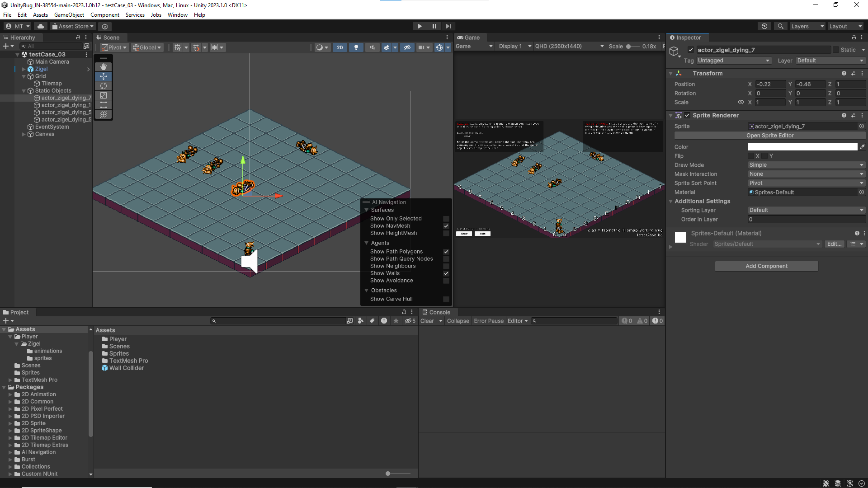Select the Rect transform tool
The width and height of the screenshot is (868, 488).
click(104, 105)
